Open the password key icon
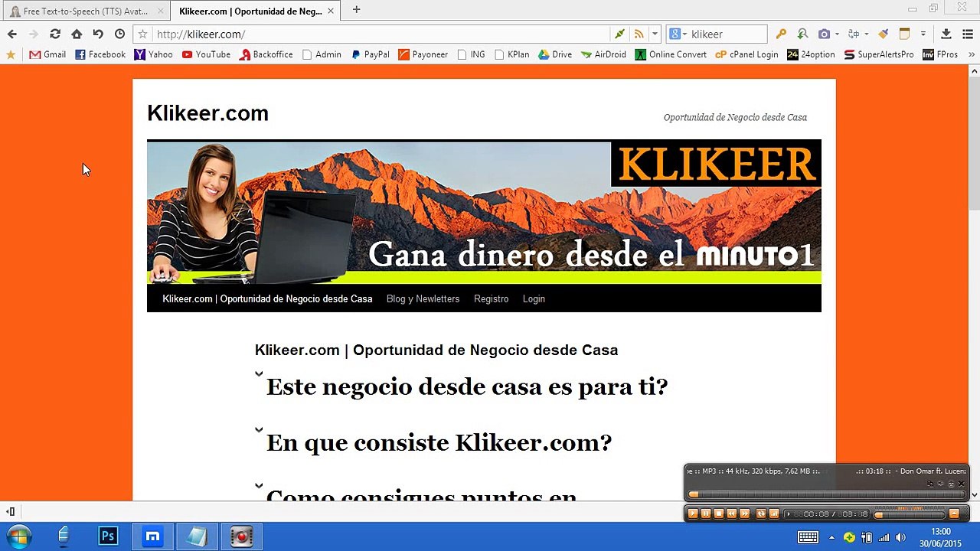 [x=781, y=34]
